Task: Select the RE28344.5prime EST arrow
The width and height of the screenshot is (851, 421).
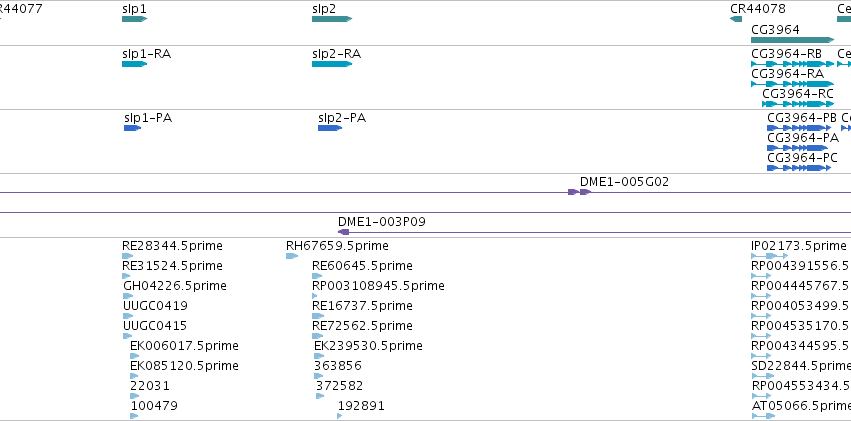Action: tap(128, 256)
